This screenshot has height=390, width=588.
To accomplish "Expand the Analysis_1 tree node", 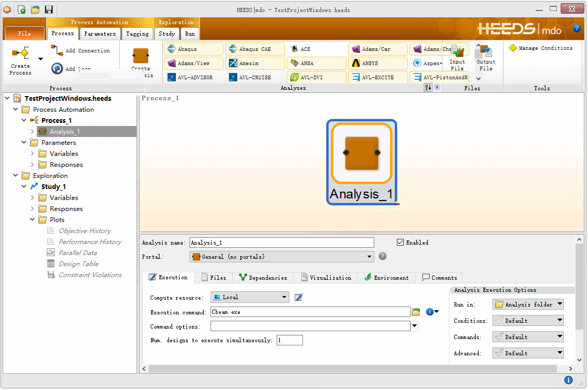I will [x=32, y=132].
